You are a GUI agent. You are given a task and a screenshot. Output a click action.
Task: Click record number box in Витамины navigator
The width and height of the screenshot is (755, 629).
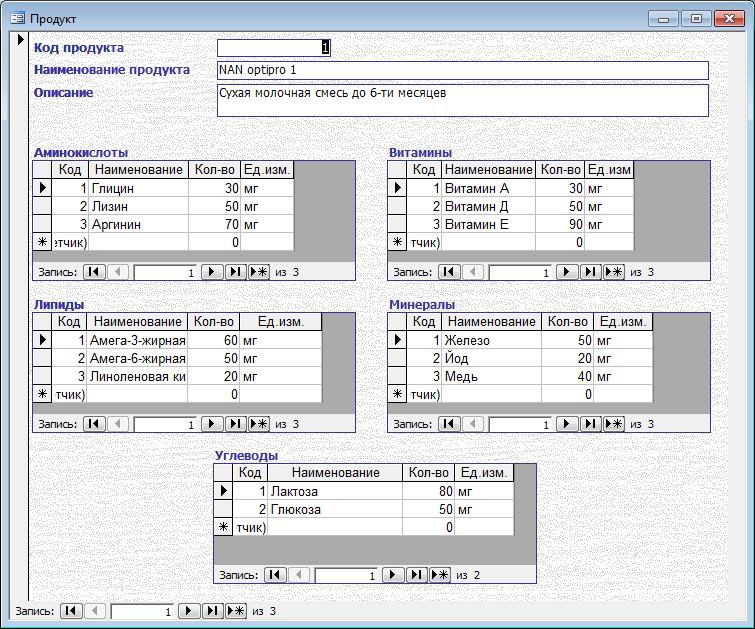tap(517, 271)
